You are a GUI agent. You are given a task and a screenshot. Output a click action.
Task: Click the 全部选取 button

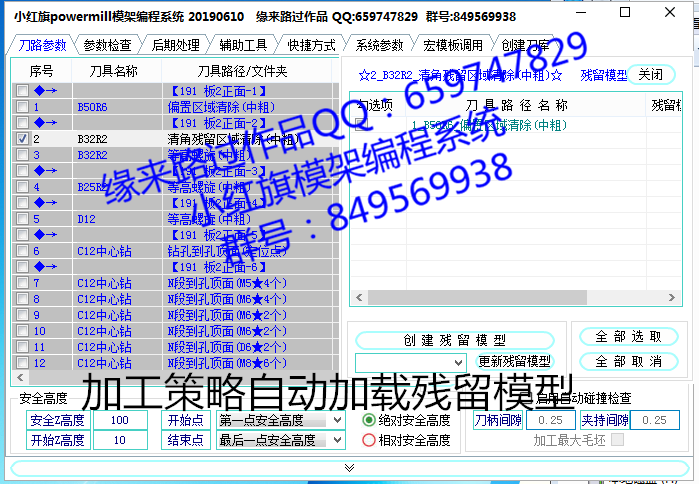[x=629, y=336]
